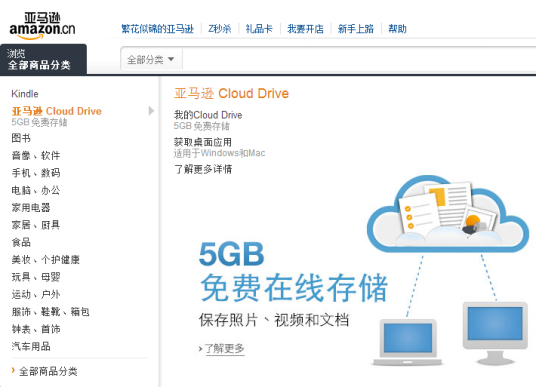Go to Z秒杀 deals page
The height and width of the screenshot is (387, 536).
point(220,29)
